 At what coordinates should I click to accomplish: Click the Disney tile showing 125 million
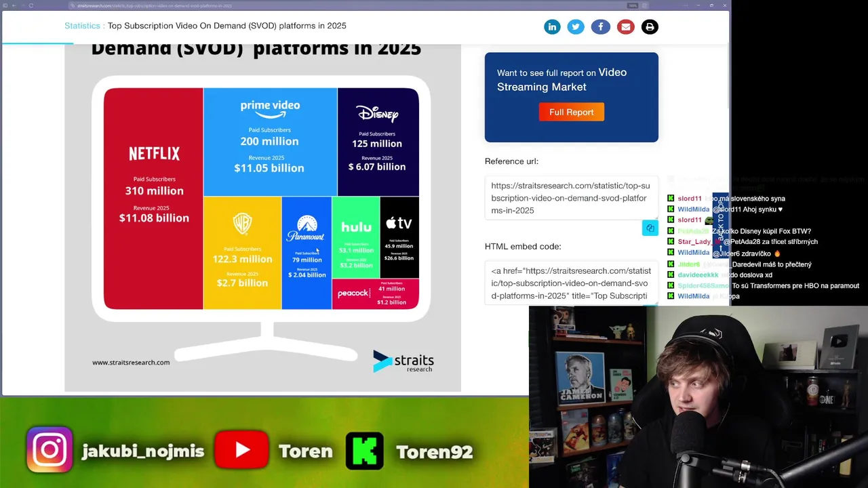pyautogui.click(x=378, y=142)
